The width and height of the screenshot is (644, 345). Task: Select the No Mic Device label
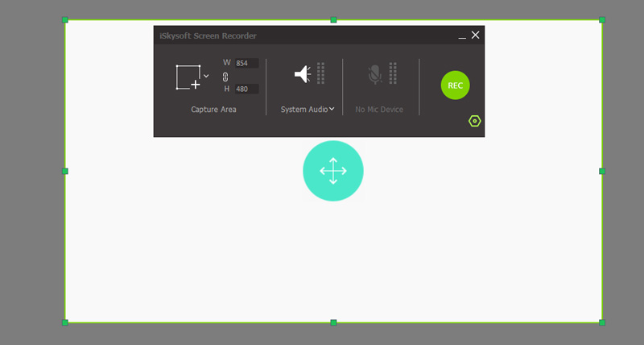point(379,110)
